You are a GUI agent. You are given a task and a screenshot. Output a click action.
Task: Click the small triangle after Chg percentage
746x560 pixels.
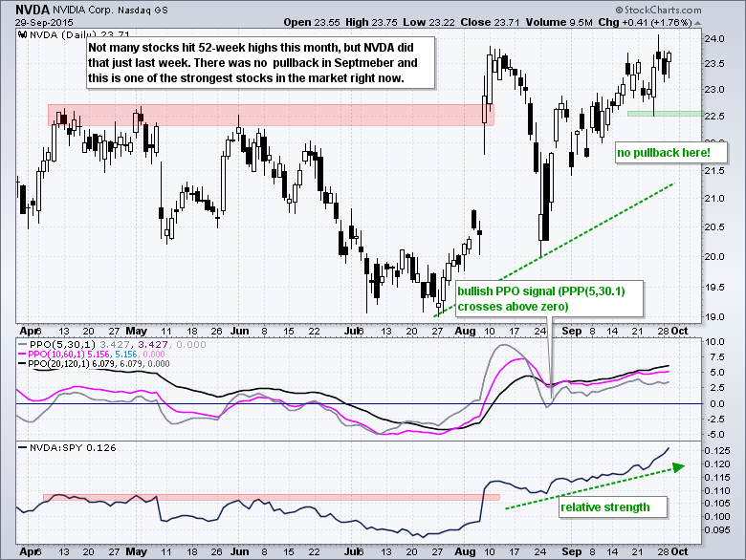pos(697,23)
